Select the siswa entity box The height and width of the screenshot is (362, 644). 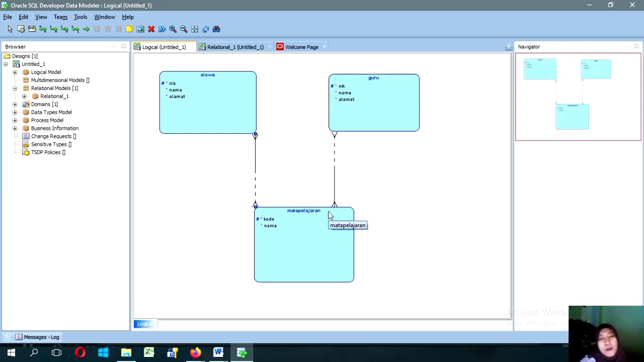tap(208, 103)
